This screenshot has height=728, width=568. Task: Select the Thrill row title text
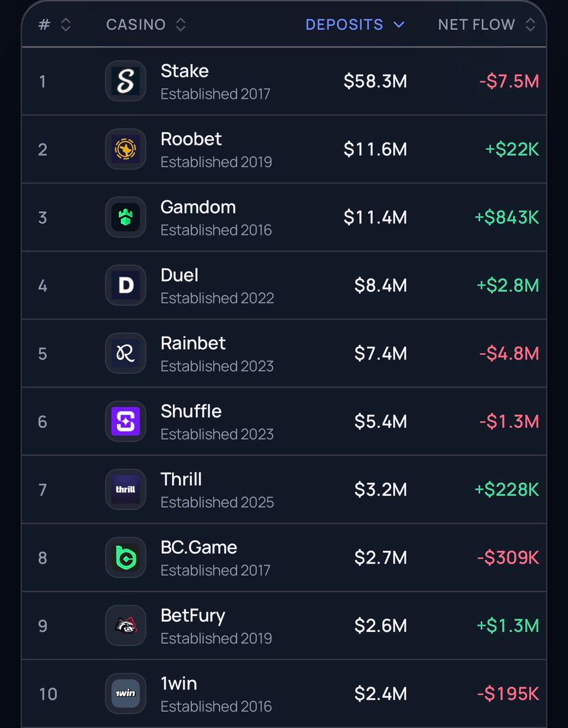[181, 479]
